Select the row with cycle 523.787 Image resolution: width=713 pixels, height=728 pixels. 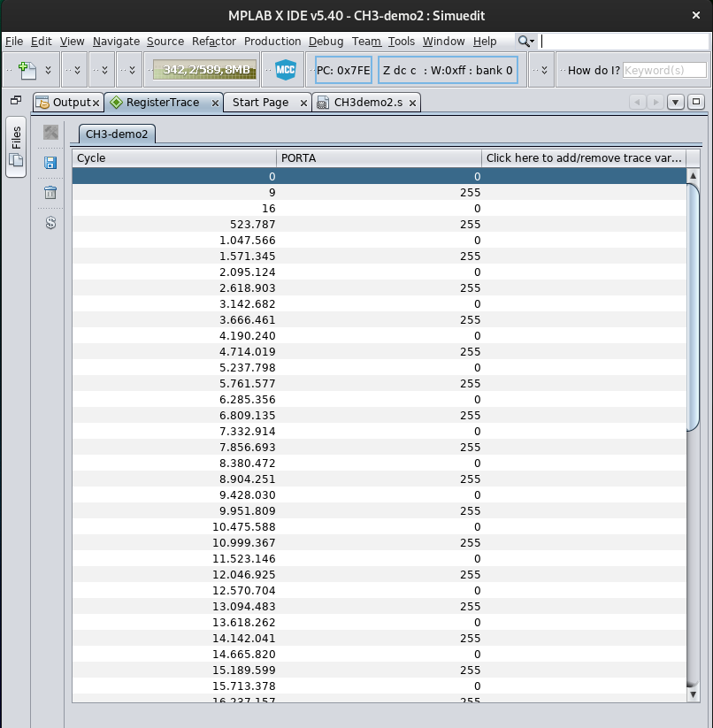[x=379, y=225]
